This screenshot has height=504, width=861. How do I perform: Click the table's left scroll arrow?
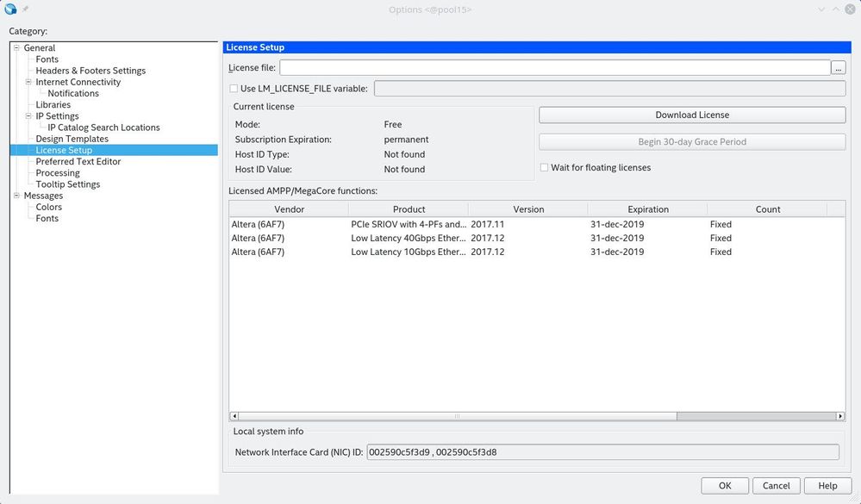[234, 416]
